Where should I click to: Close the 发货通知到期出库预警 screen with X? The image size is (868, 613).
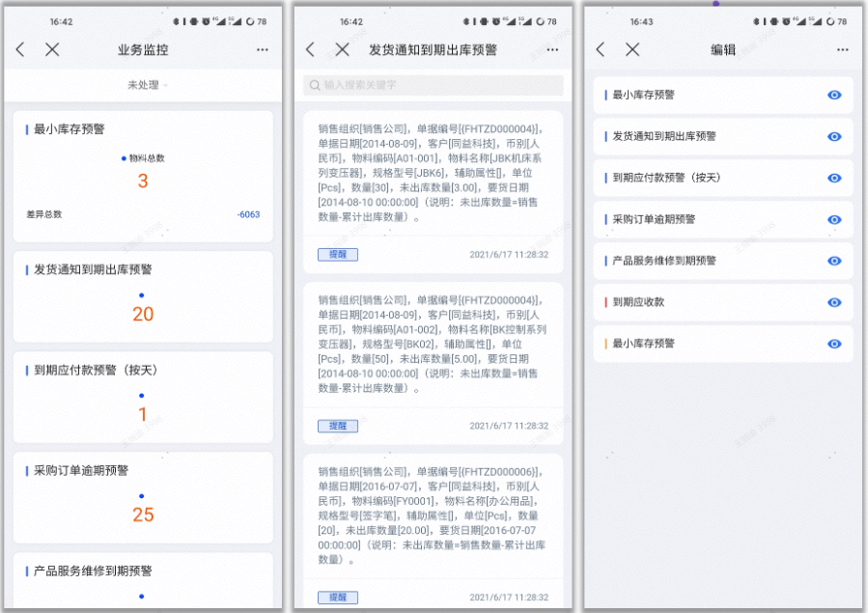(342, 49)
